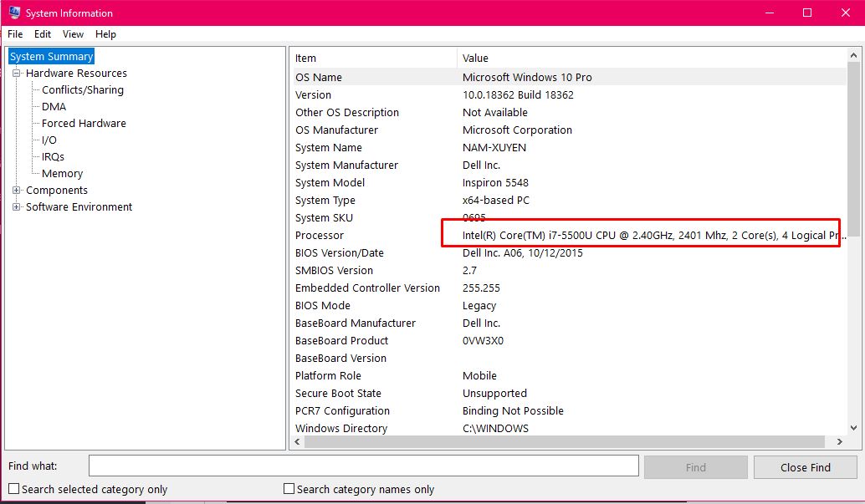865x504 pixels.
Task: Maximize the System Information window
Action: 806,13
